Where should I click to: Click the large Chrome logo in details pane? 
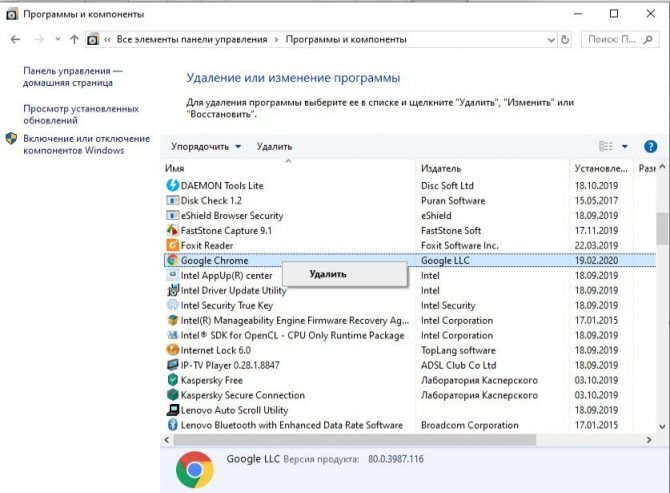tap(195, 470)
